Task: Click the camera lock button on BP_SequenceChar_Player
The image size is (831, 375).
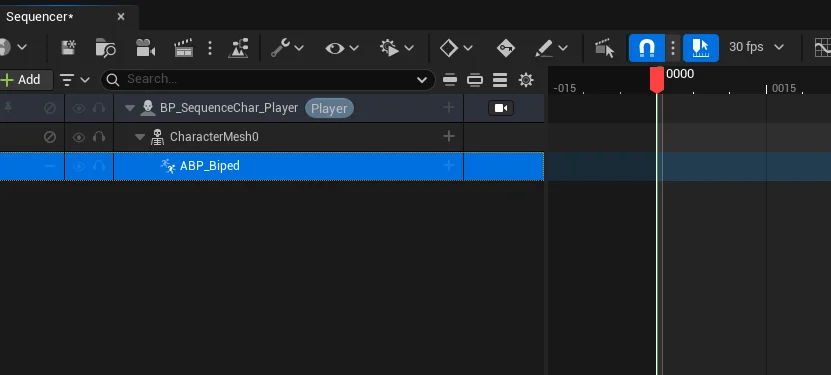Action: (x=501, y=109)
